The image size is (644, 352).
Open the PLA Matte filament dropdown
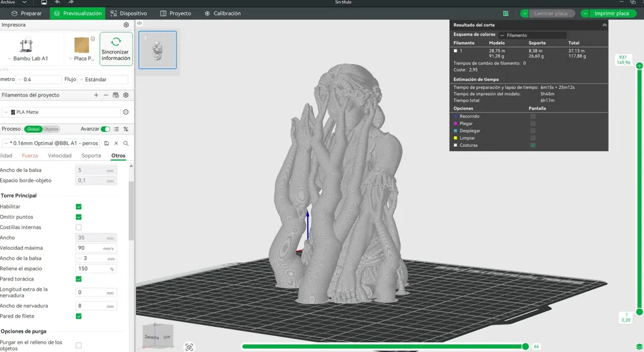[6, 112]
